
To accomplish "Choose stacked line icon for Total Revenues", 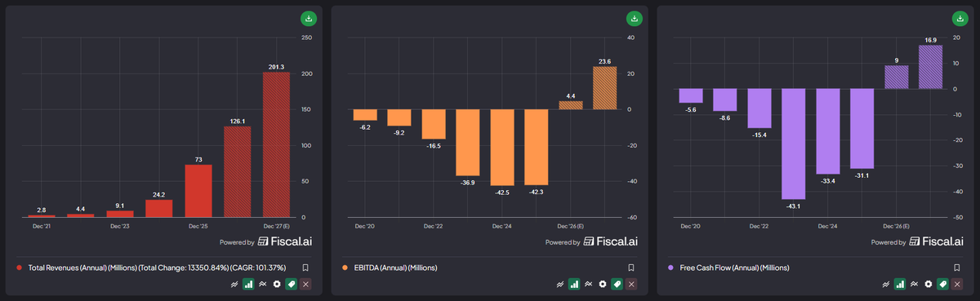I will (262, 284).
